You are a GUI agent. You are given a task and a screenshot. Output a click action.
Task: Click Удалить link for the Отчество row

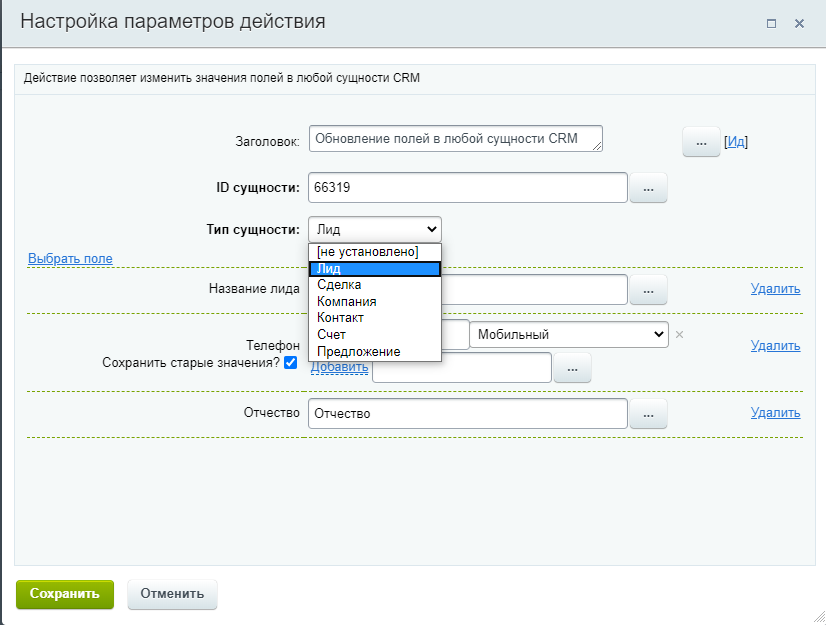tap(775, 413)
